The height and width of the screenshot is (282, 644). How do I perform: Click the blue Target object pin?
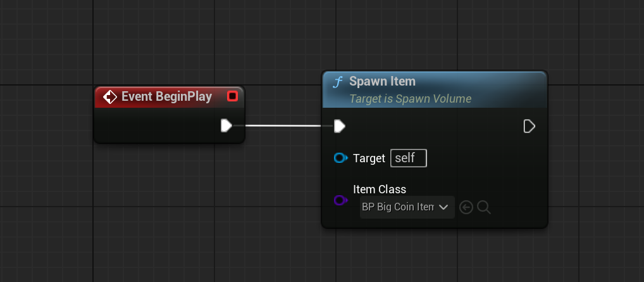(340, 158)
